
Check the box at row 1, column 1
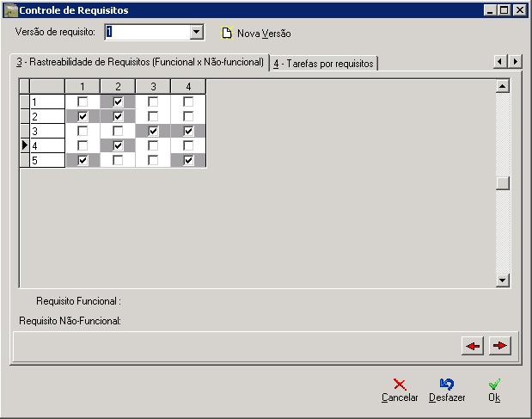click(83, 102)
